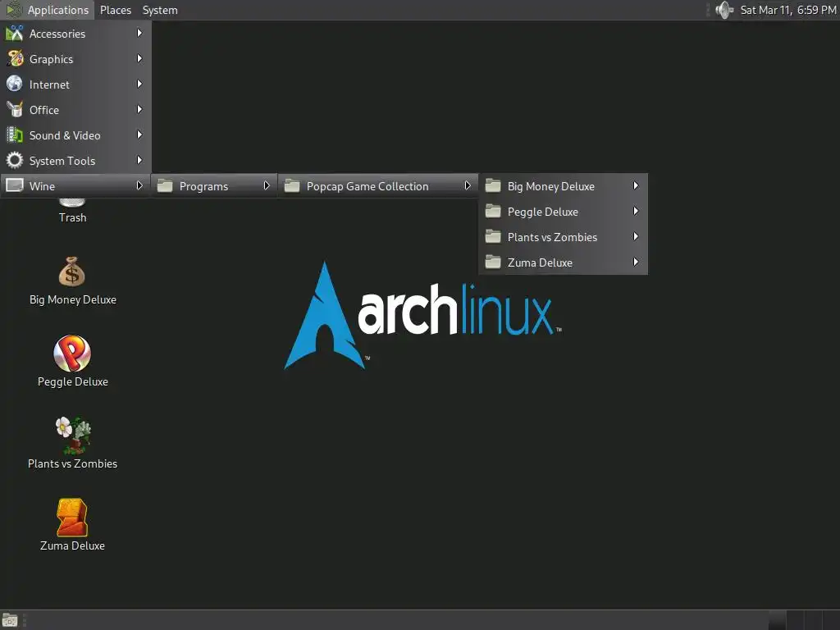Expand the Graphics submenu arrow
This screenshot has width=840, height=630.
(139, 58)
